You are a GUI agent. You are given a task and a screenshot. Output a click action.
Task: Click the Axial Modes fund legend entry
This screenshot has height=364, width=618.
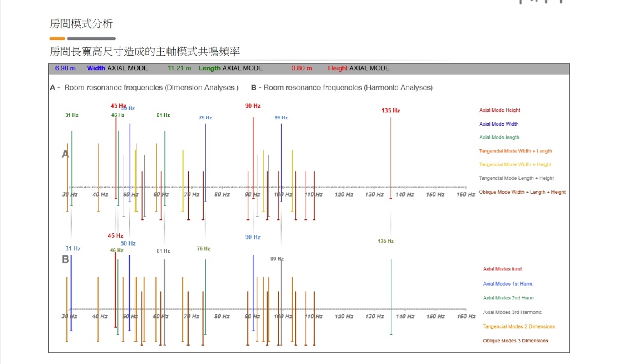pyautogui.click(x=503, y=269)
